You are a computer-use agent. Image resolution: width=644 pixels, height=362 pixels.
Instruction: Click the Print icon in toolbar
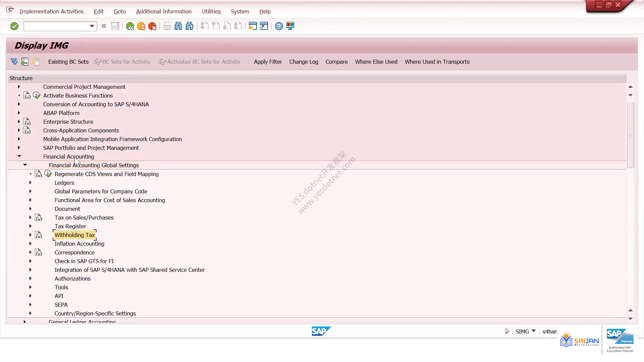pyautogui.click(x=167, y=26)
